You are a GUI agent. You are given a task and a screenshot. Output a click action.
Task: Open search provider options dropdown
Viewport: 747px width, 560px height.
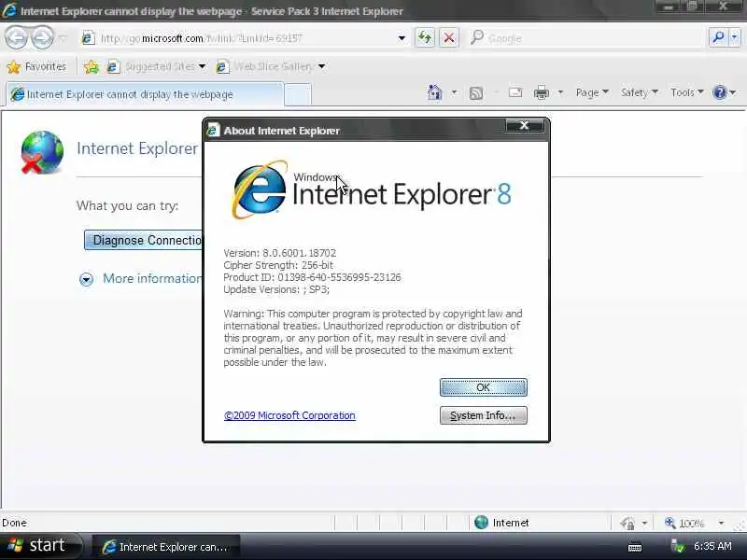[735, 37]
